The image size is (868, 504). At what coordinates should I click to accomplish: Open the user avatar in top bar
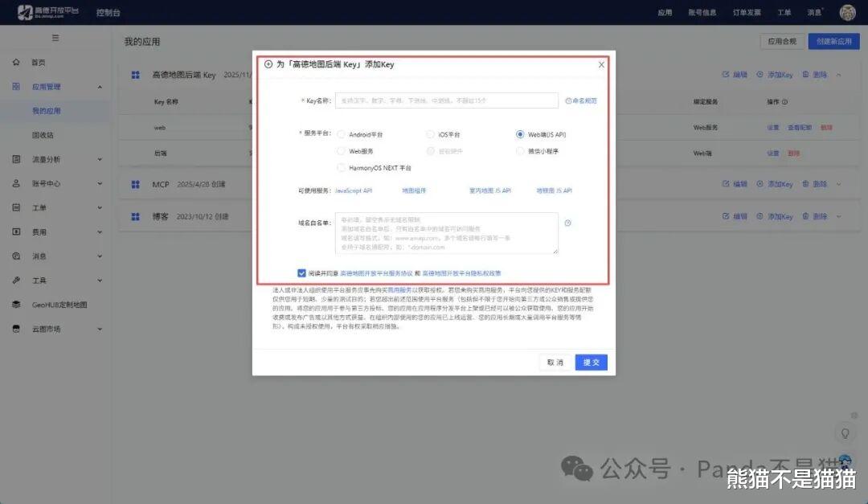coord(848,12)
